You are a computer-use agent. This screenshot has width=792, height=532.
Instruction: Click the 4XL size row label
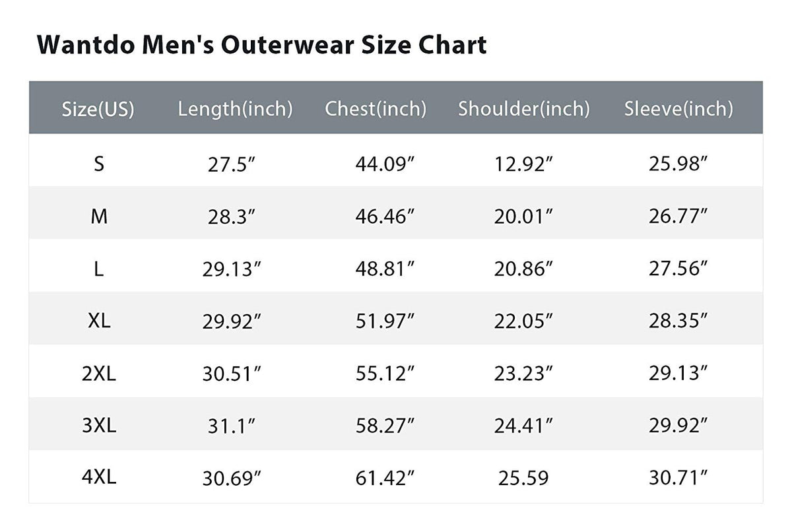coord(98,478)
